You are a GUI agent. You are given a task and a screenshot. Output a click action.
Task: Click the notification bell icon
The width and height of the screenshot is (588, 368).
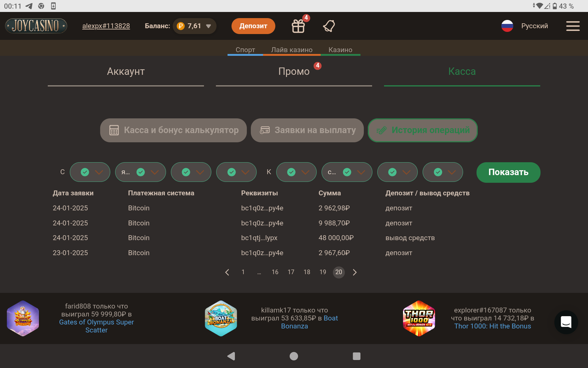pyautogui.click(x=329, y=26)
